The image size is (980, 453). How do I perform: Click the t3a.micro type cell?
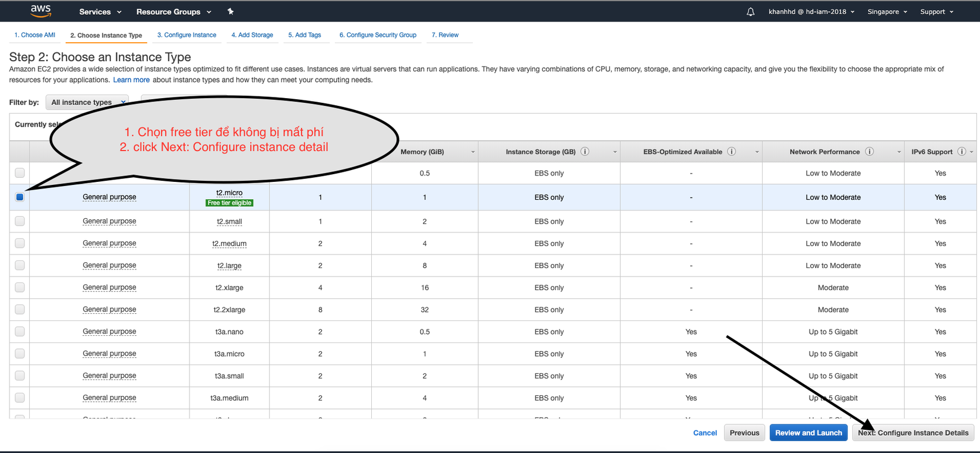pyautogui.click(x=229, y=354)
